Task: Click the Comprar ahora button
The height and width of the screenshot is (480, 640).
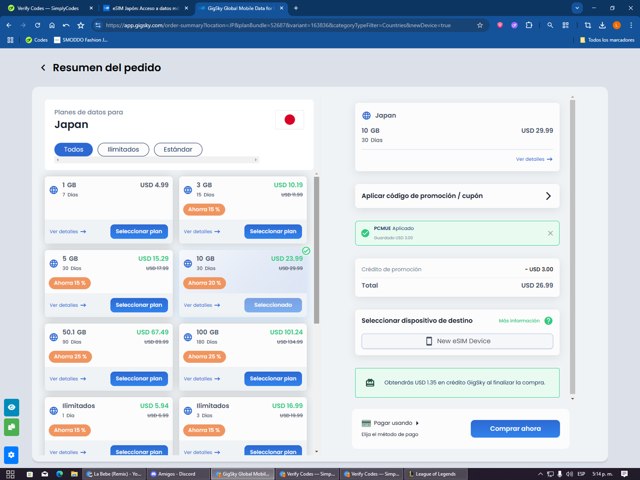Action: pos(515,429)
